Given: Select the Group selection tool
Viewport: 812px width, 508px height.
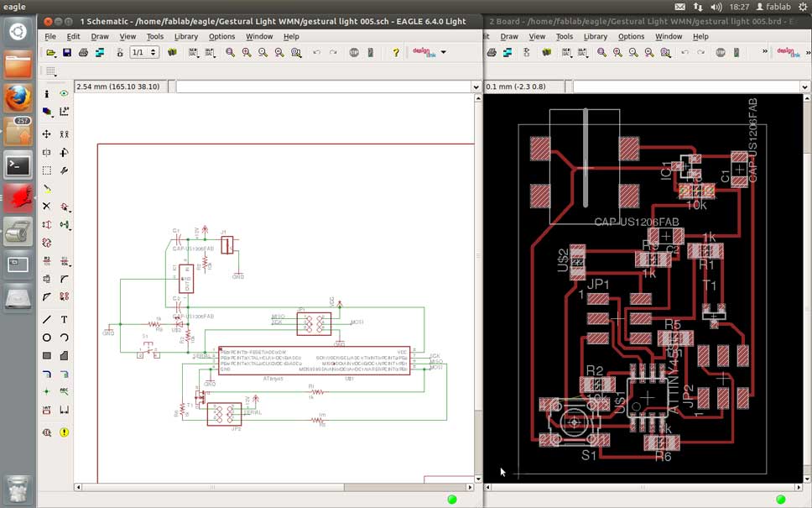Looking at the screenshot, I should tap(47, 170).
